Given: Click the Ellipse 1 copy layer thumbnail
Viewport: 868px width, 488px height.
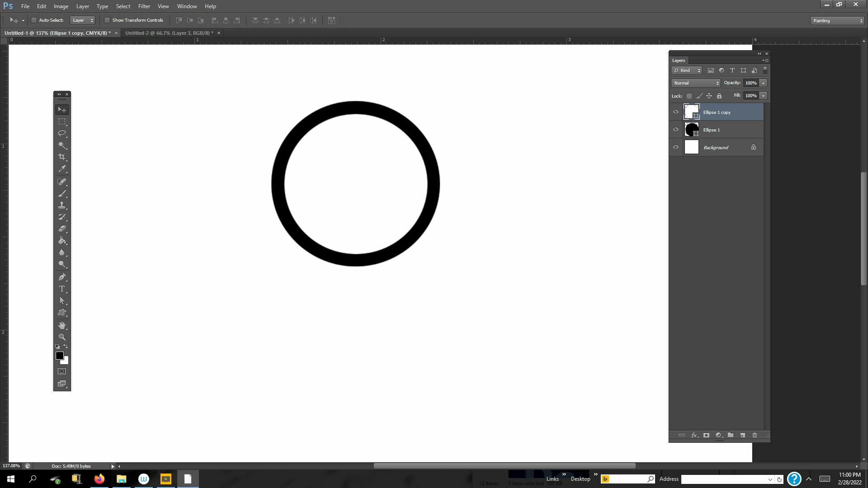Looking at the screenshot, I should (x=691, y=112).
